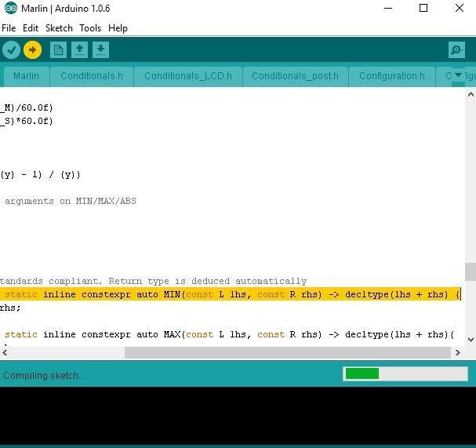The image size is (476, 448).
Task: Switch to the Configuration.h tab
Action: pos(391,76)
